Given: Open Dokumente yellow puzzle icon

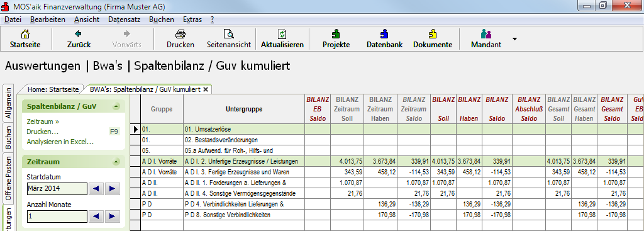Looking at the screenshot, I should (x=433, y=34).
